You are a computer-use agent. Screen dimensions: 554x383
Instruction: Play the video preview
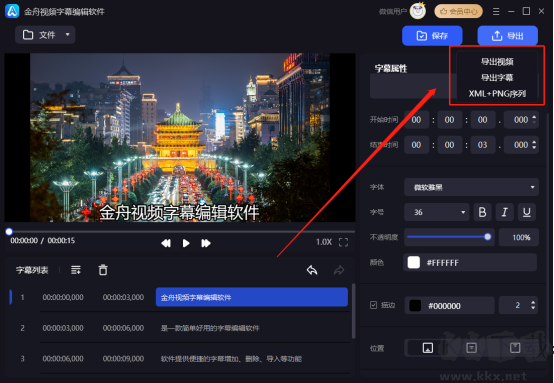tap(186, 243)
